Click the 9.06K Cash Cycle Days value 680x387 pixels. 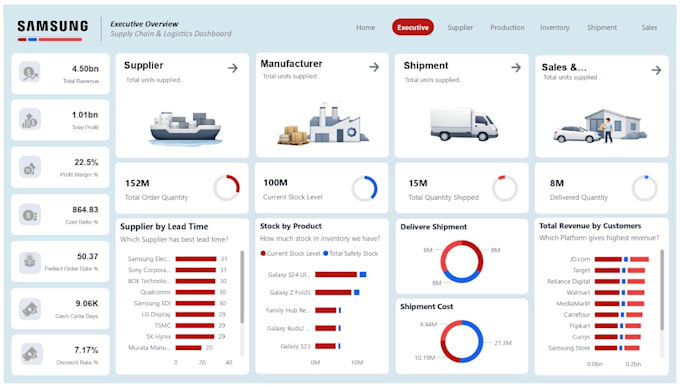click(x=87, y=303)
